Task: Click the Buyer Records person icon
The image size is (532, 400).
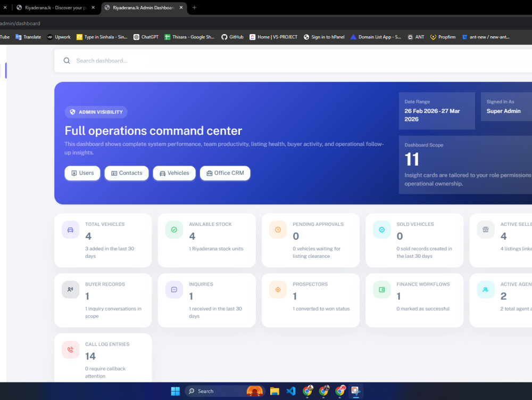Action: point(70,290)
